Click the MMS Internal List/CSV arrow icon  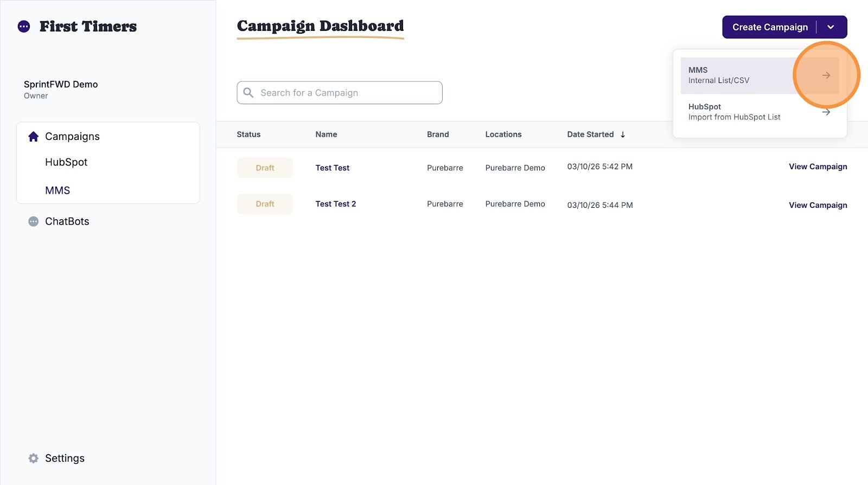point(826,75)
